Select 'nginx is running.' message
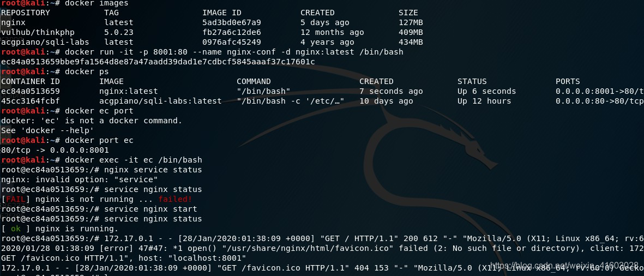644x276 pixels. pos(77,229)
